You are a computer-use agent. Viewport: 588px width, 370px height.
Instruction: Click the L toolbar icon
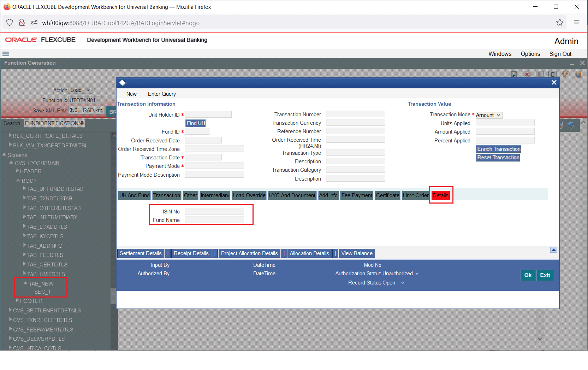pos(540,74)
